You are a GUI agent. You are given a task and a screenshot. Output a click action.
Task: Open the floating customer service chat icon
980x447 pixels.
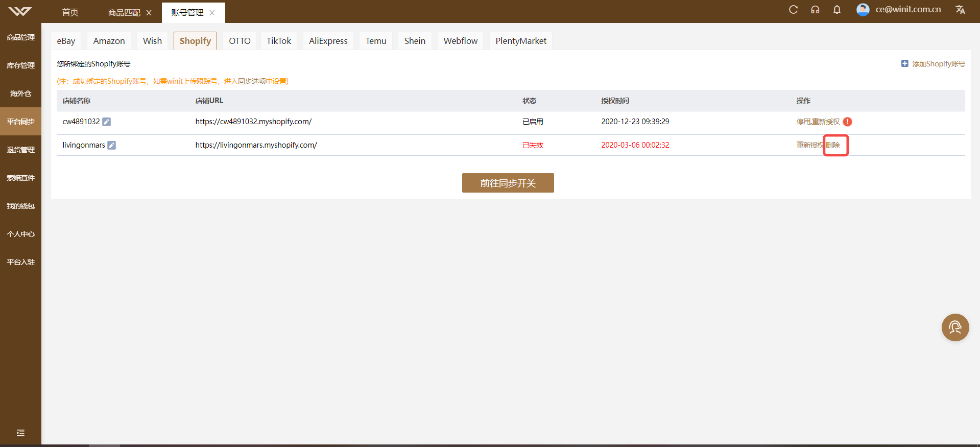point(955,327)
